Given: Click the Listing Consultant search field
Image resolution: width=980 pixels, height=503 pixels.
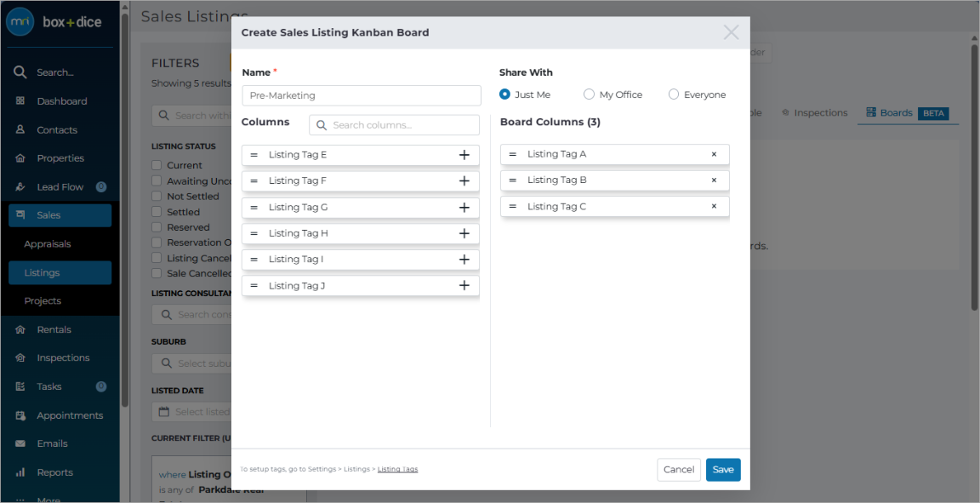Looking at the screenshot, I should 191,315.
